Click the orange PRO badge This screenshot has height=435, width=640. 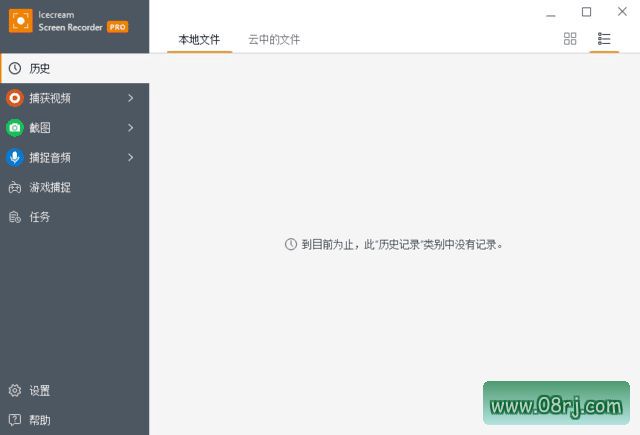118,27
